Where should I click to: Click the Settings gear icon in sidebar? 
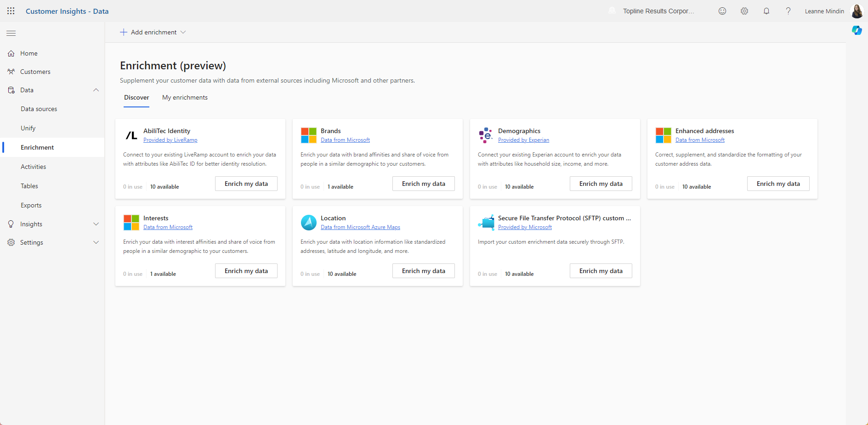coord(11,242)
